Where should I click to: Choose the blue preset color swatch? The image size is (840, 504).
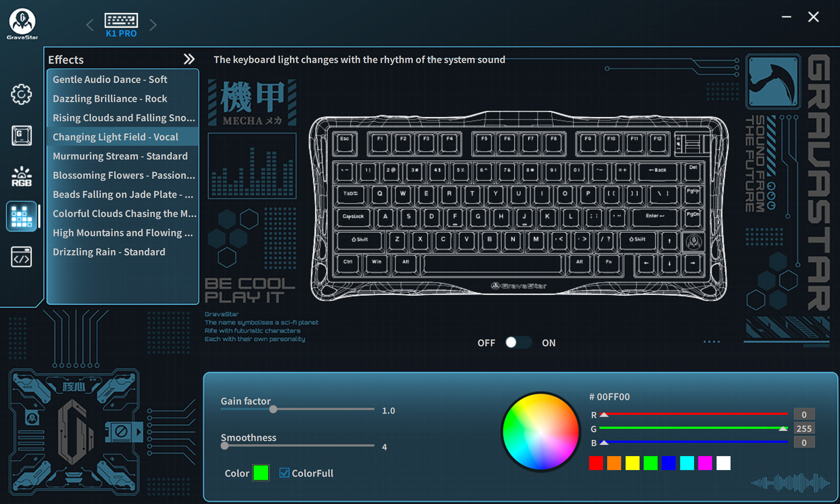click(669, 463)
